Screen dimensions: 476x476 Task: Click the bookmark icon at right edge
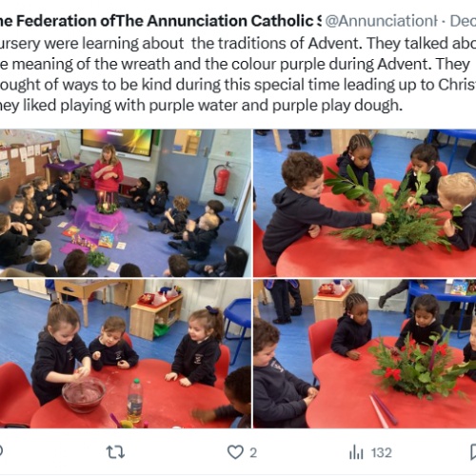(x=473, y=452)
